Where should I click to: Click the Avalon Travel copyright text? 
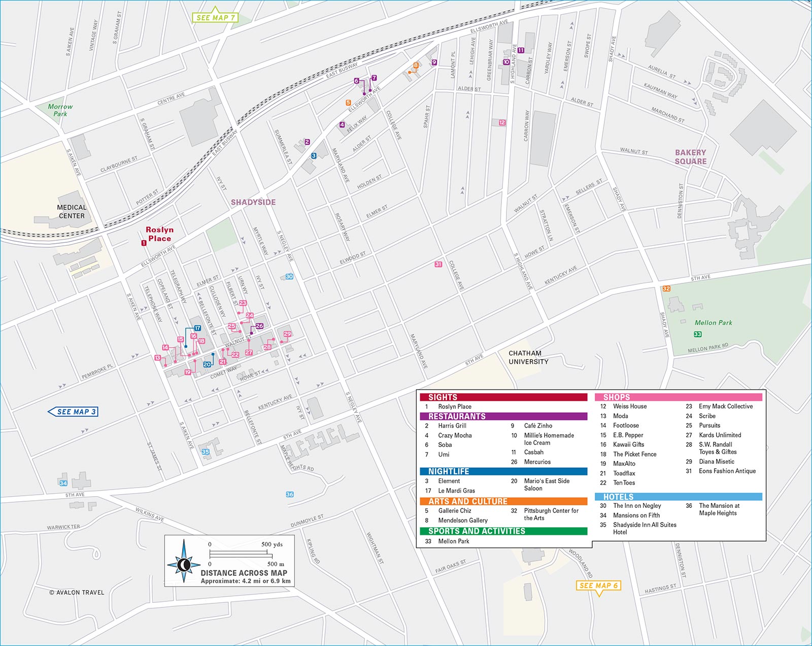tap(77, 593)
